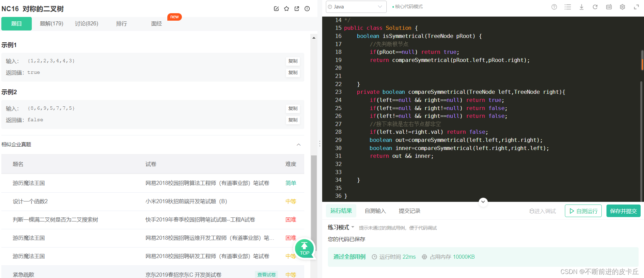Open the 判断一棵满二叉树是否为二叉搜索树 problem
The height and width of the screenshot is (278, 644).
click(55, 220)
